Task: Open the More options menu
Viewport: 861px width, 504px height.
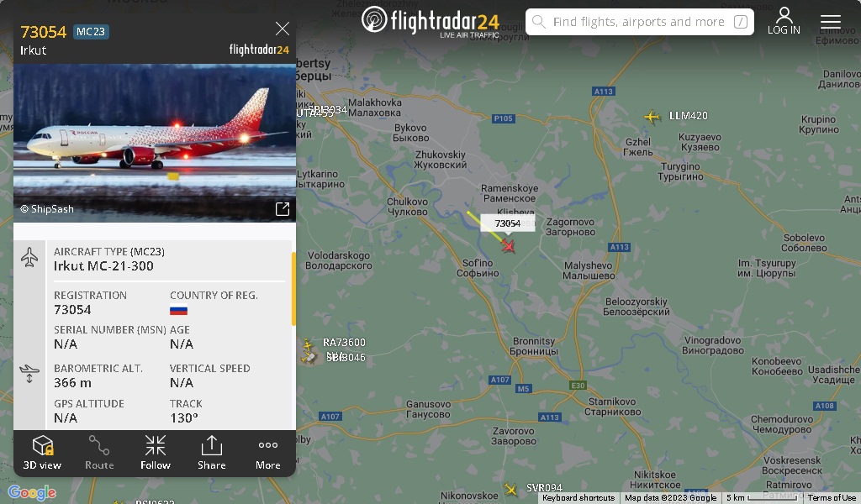Action: 268,453
